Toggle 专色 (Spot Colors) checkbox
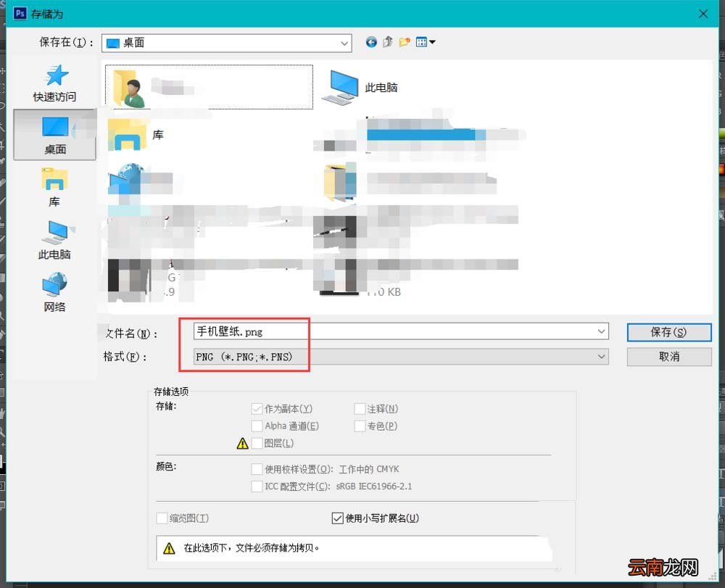The width and height of the screenshot is (725, 588). click(360, 426)
